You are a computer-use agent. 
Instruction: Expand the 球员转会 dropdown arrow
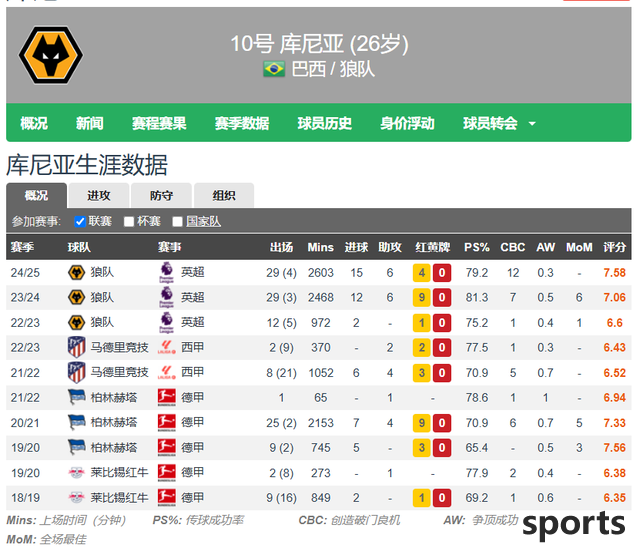[x=532, y=124]
